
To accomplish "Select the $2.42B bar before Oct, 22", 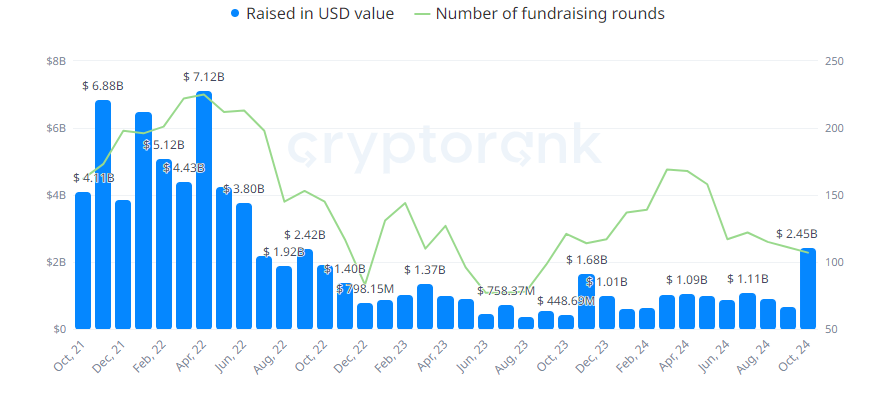I will [x=305, y=289].
